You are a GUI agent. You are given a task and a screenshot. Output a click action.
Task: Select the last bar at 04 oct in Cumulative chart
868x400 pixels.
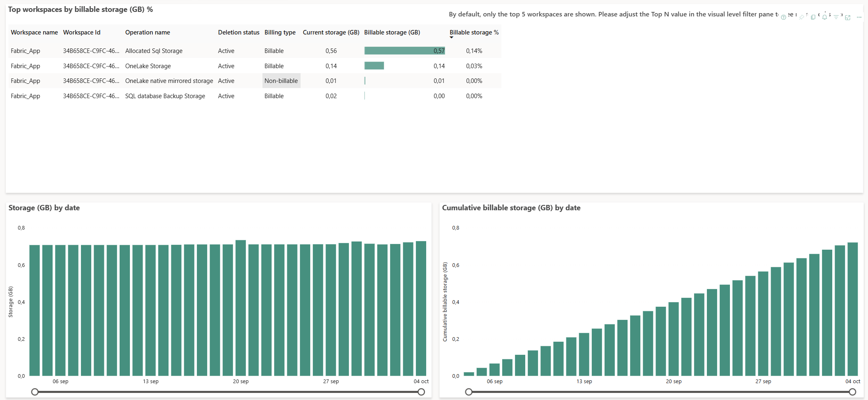click(852, 309)
